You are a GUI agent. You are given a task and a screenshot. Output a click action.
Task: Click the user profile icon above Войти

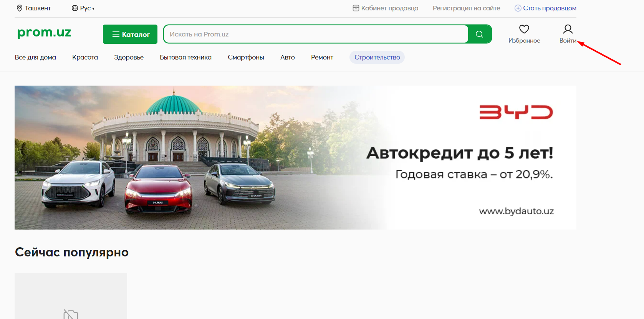point(568,29)
